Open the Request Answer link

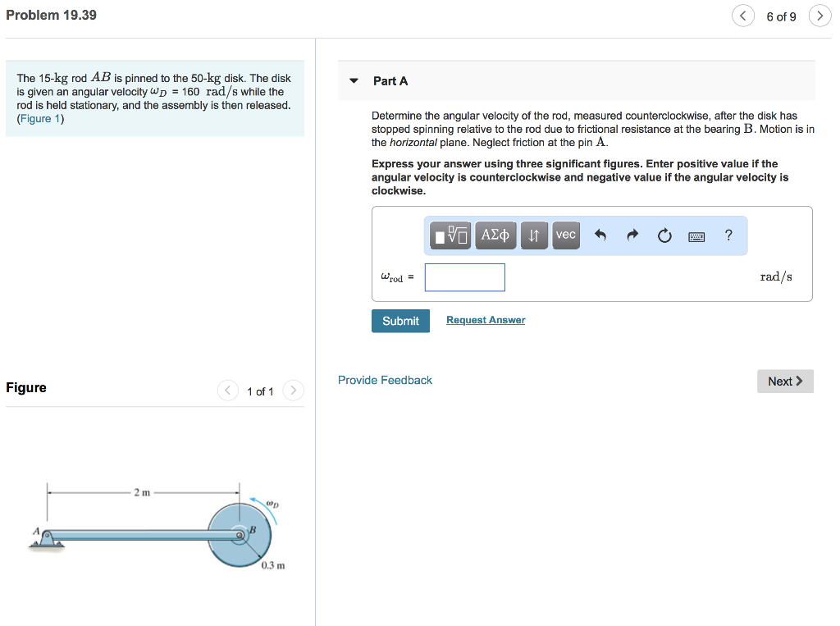[x=485, y=319]
